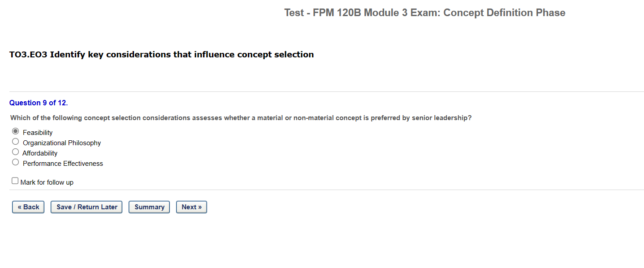Select the Affordability option

pyautogui.click(x=15, y=151)
